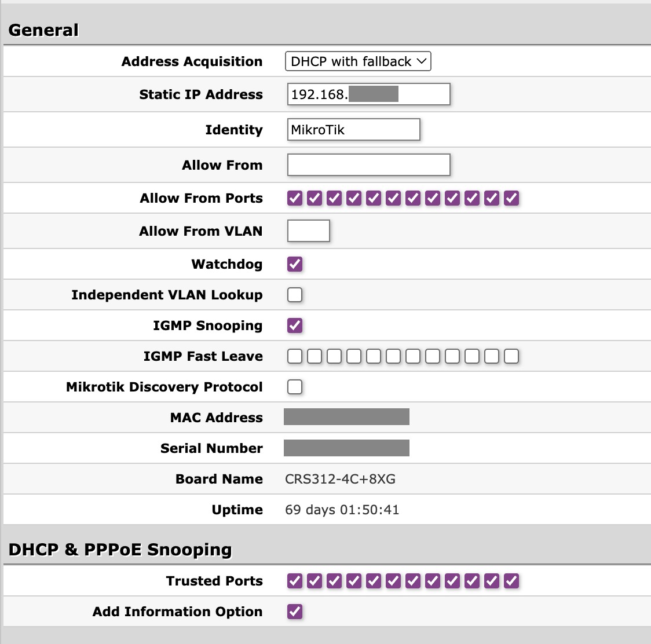Disable Add Information Option checkbox
The width and height of the screenshot is (651, 644).
[295, 612]
